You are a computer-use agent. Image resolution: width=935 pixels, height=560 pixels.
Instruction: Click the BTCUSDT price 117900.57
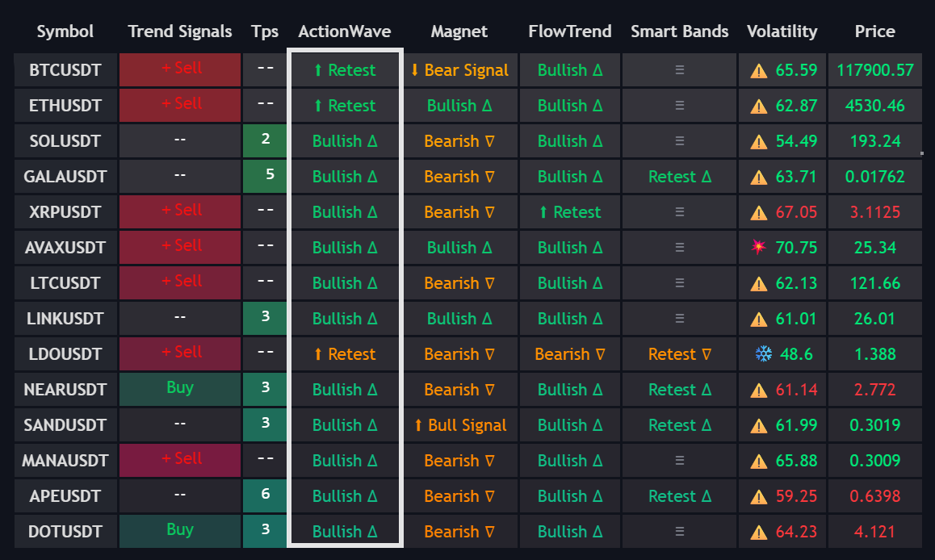[x=875, y=70]
